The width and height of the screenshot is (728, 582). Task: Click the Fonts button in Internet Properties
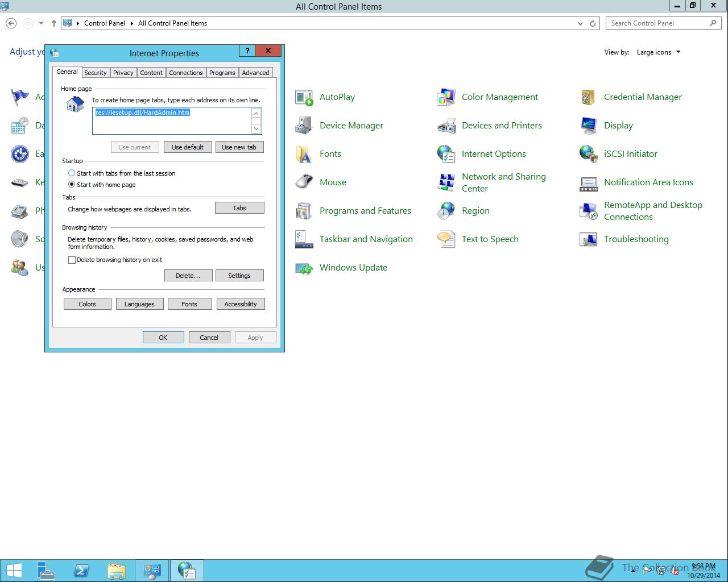pyautogui.click(x=189, y=304)
